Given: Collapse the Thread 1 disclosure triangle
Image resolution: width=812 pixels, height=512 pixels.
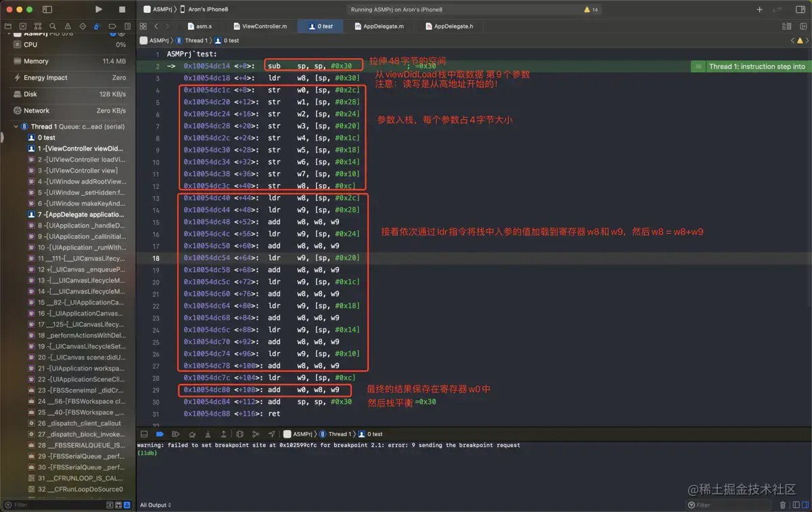Looking at the screenshot, I should [16, 127].
